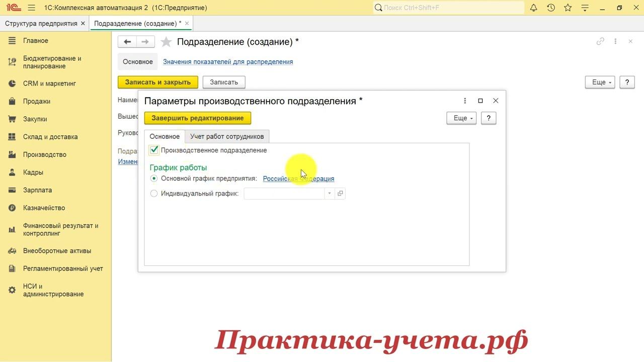Open the 1C main menu hamburger icon
This screenshot has width=644, height=362.
coord(32,8)
